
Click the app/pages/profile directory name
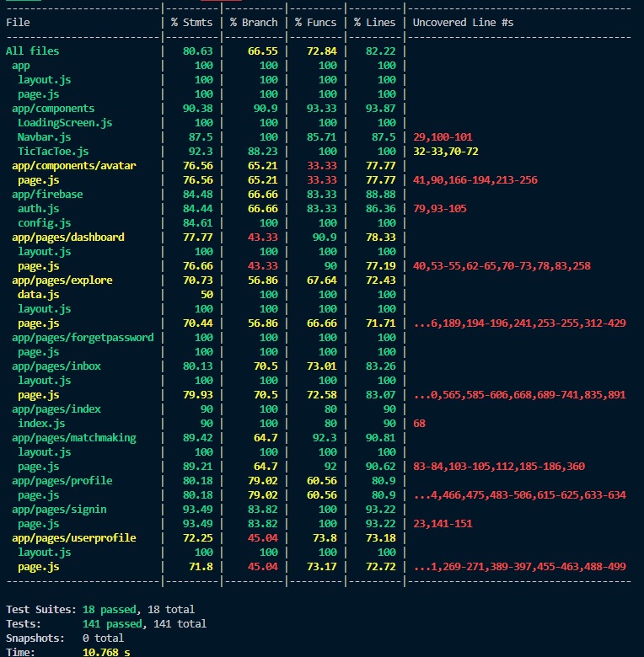tap(62, 481)
